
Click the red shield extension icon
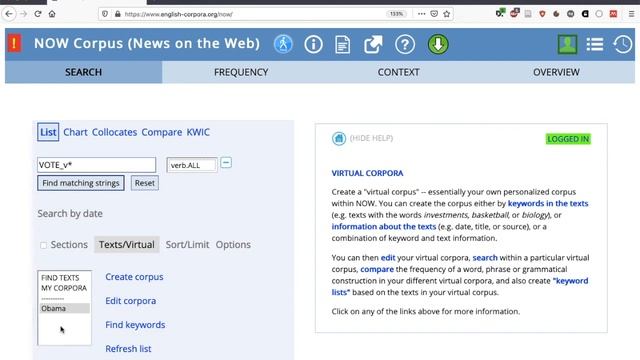coord(542,14)
